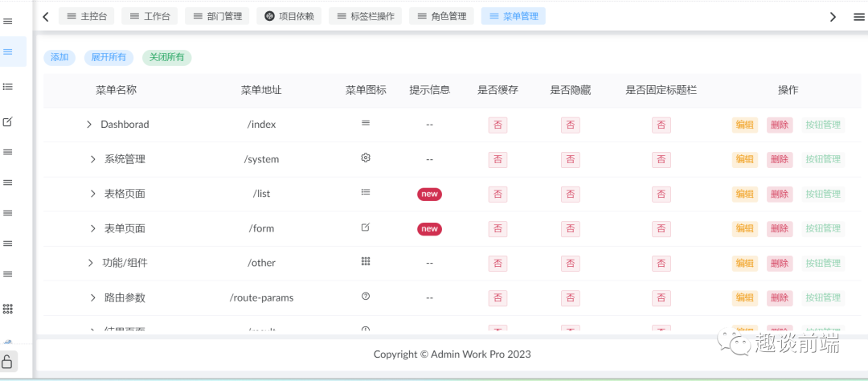
Task: Select the active 菜单管理 tab
Action: click(514, 17)
